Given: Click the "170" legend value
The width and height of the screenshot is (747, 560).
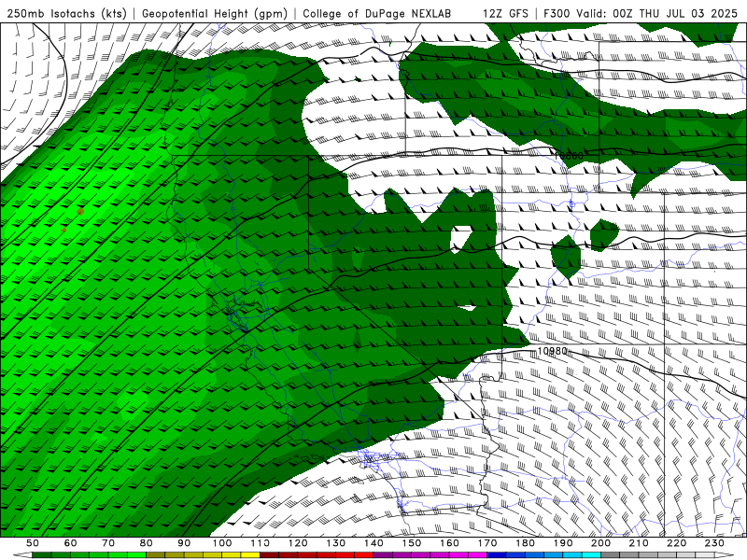Looking at the screenshot, I should click(487, 543).
